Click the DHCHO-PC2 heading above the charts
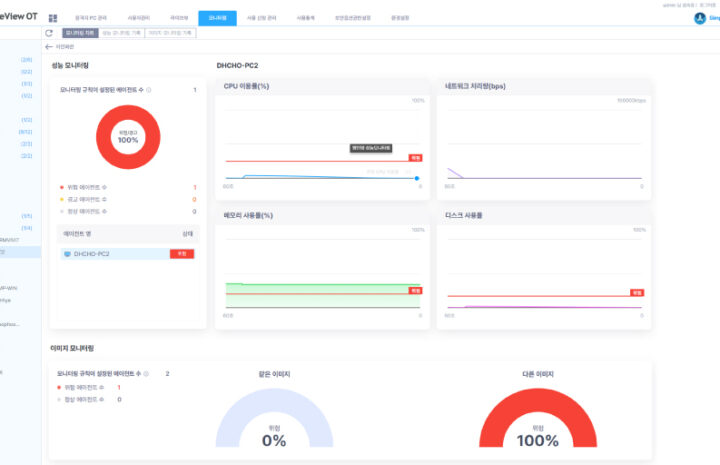The image size is (720, 465). (x=237, y=66)
